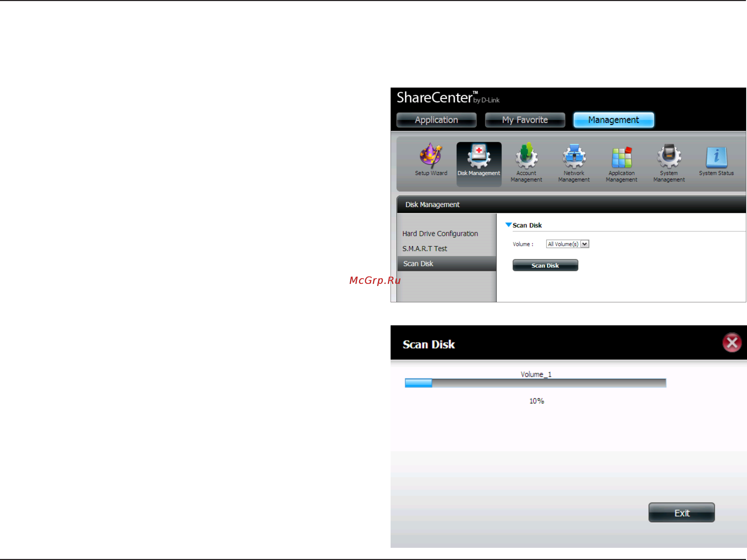
Task: Open S.M.A.R.T Test in sidebar
Action: pyautogui.click(x=425, y=249)
